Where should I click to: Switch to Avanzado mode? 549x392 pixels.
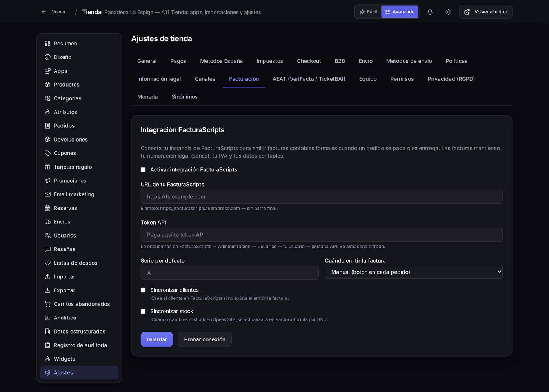[400, 12]
